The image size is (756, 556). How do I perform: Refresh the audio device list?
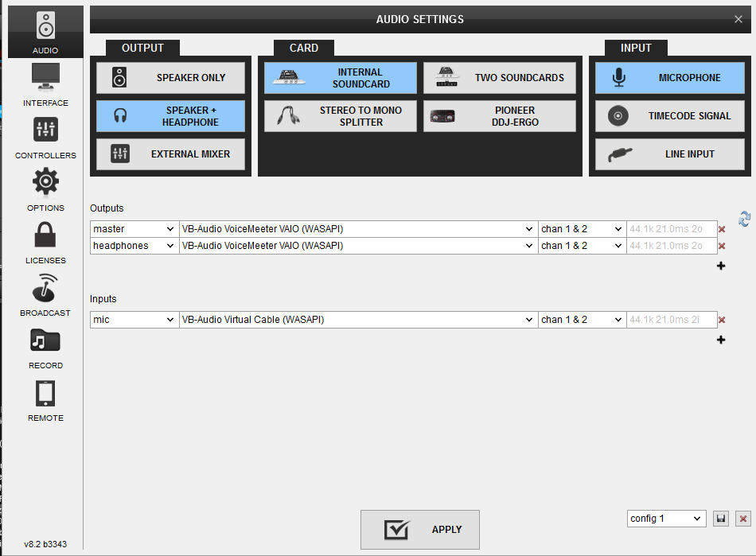[x=744, y=219]
